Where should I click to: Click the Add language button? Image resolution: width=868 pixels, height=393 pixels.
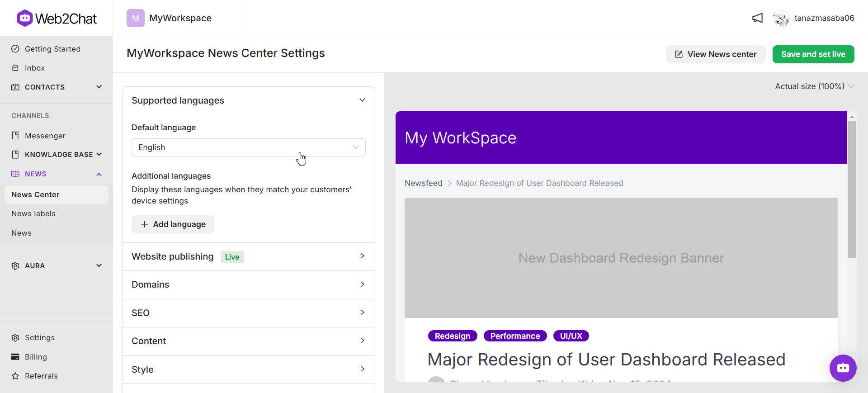(x=173, y=224)
